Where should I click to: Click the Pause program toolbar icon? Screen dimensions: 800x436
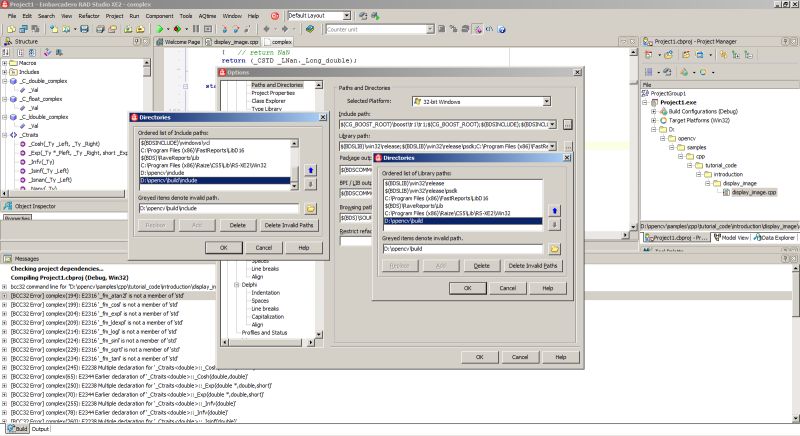196,29
